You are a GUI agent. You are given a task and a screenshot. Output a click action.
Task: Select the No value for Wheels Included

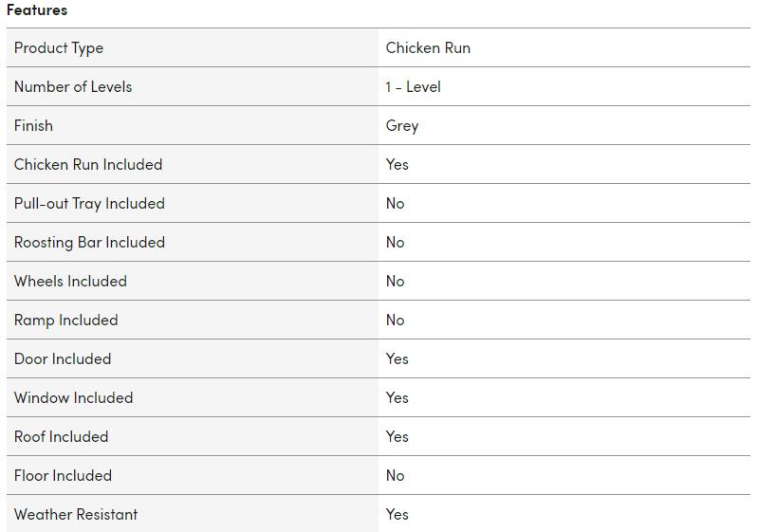[396, 282]
